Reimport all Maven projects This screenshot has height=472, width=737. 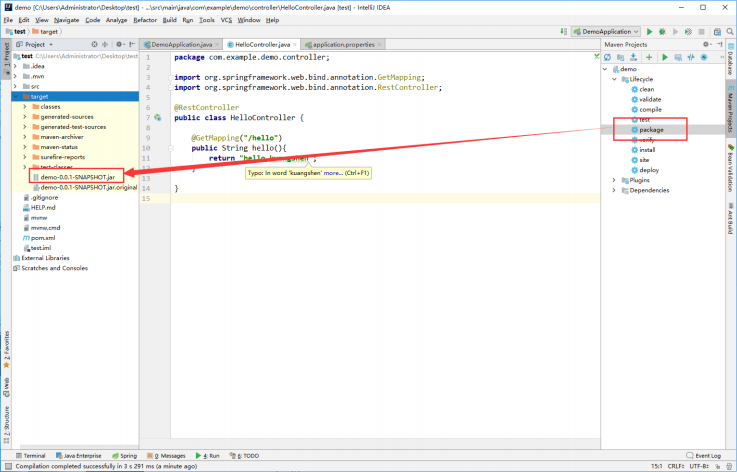pyautogui.click(x=607, y=57)
